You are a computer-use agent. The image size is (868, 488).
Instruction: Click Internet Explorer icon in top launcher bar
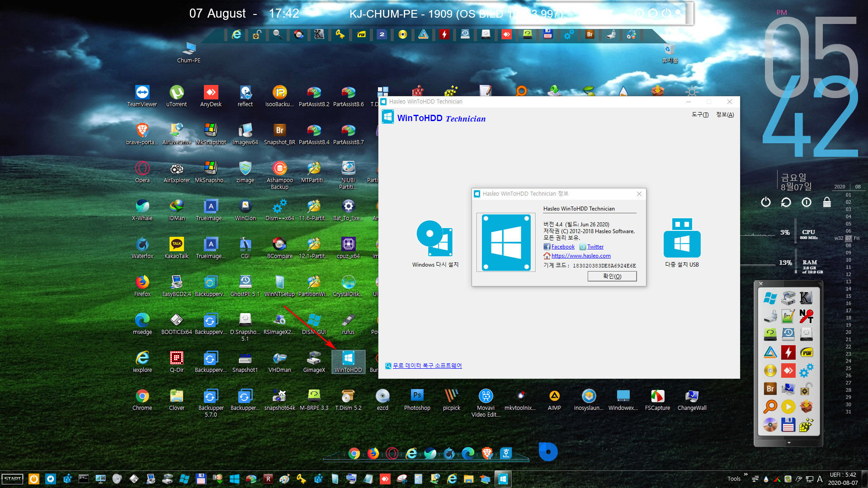click(236, 34)
